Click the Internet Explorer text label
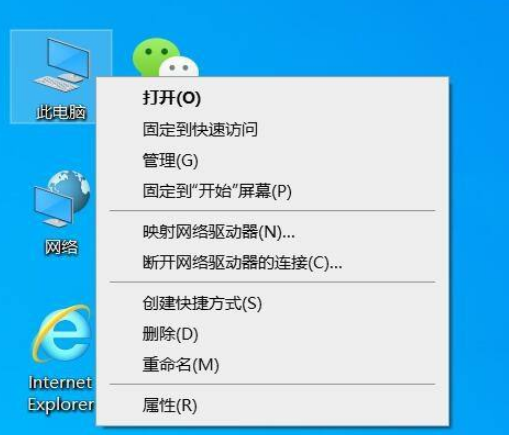 61,394
